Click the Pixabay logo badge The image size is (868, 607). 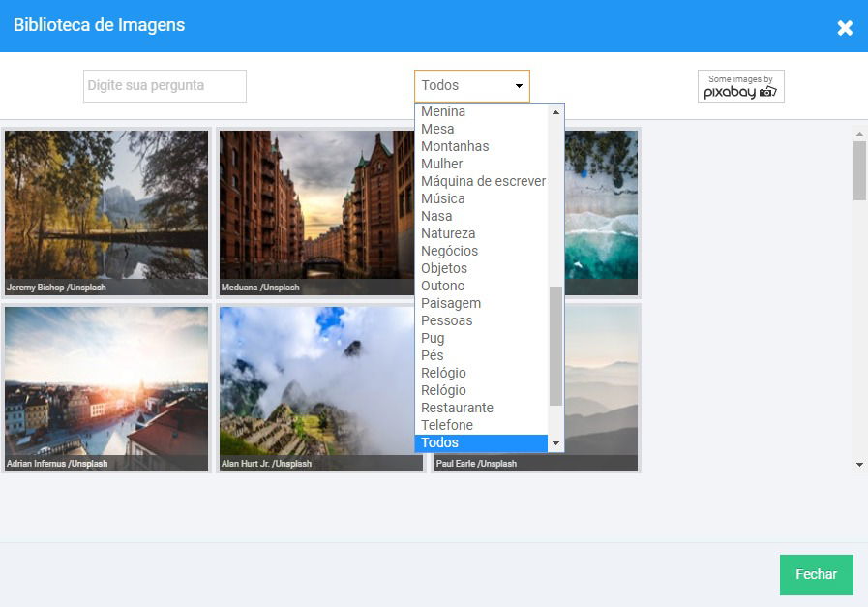click(740, 86)
